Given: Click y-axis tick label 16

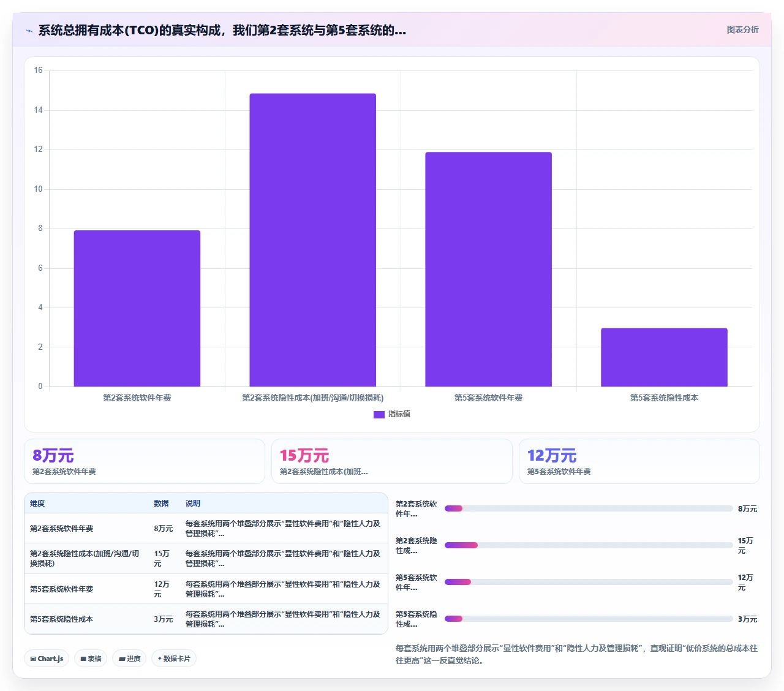Looking at the screenshot, I should pos(38,70).
